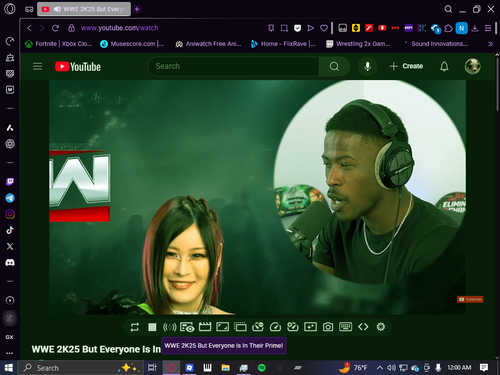
Task: Open sidebar three-dots setup menu
Action: pos(10,353)
